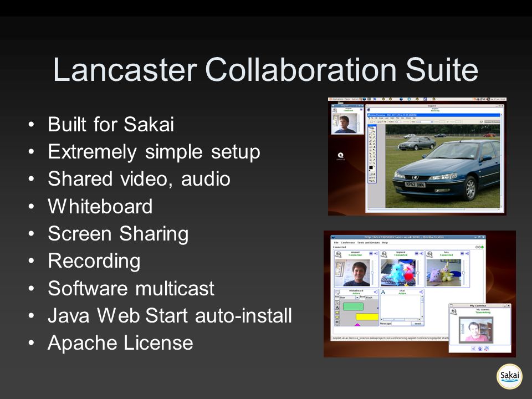Open the desktop shortcut icon on Ubuntu desktop
Image resolution: width=532 pixels, height=399 pixels.
point(341,156)
